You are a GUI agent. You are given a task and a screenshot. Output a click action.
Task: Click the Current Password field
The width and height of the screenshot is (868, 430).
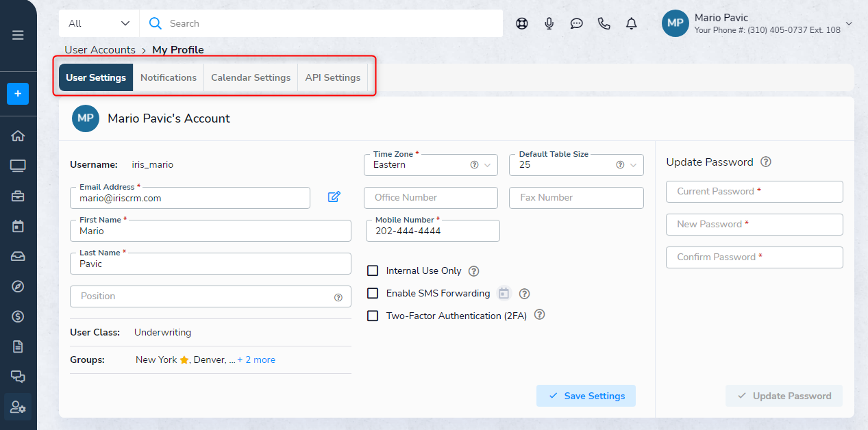pos(754,192)
